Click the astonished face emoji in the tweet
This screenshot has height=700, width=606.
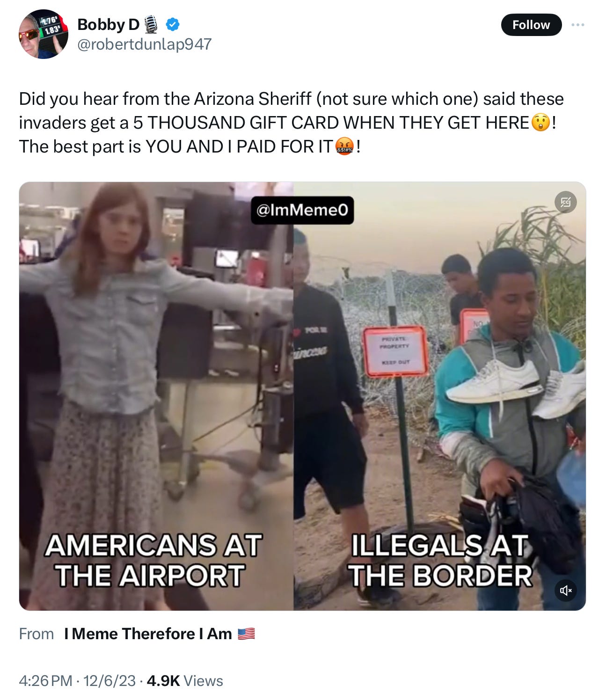tap(540, 123)
